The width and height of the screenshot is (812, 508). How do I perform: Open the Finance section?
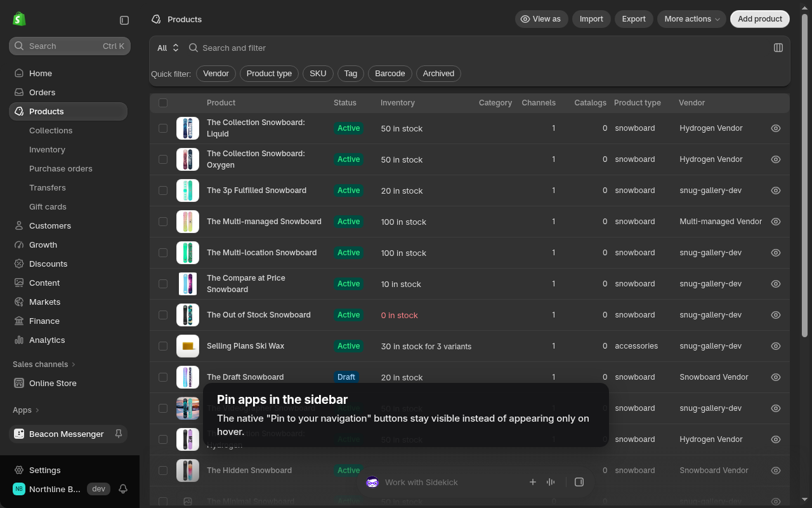(x=68, y=321)
